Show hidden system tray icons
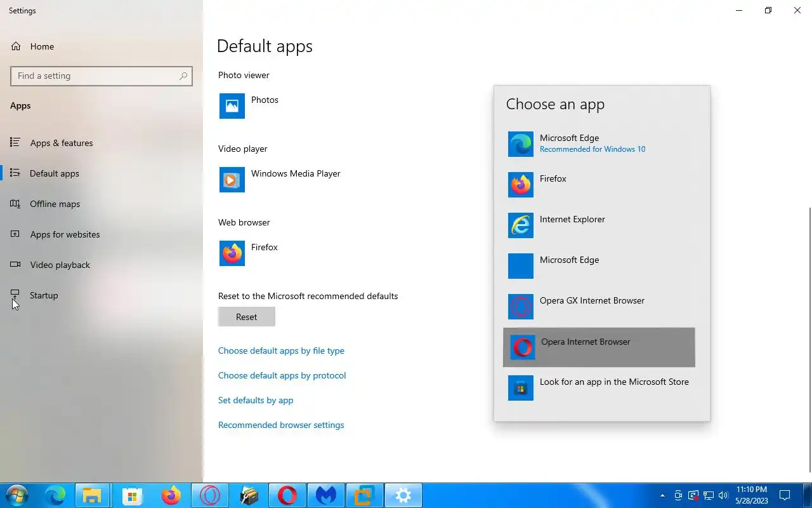The width and height of the screenshot is (812, 508). 662,495
